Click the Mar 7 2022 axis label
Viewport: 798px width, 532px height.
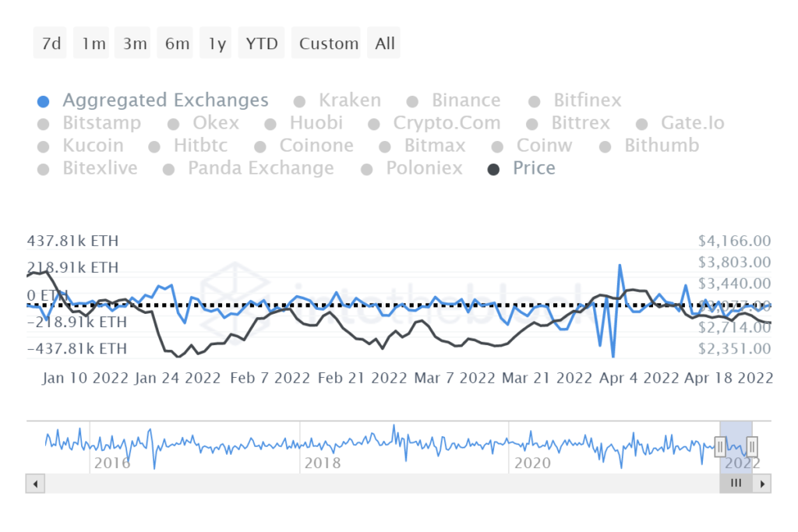(x=454, y=378)
